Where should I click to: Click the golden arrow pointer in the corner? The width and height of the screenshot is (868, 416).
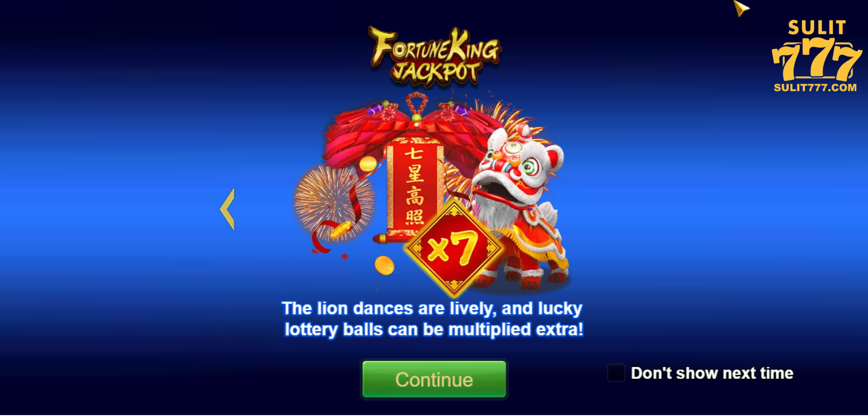click(x=741, y=8)
